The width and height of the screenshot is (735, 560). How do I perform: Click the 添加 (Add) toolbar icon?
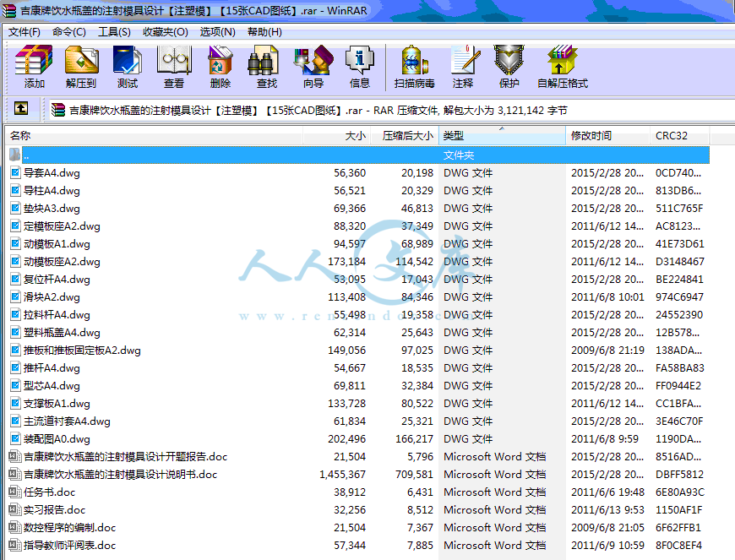[x=34, y=61]
